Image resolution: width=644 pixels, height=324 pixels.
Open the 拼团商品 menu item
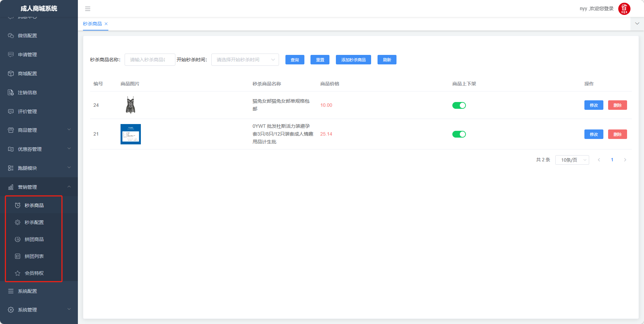point(34,239)
